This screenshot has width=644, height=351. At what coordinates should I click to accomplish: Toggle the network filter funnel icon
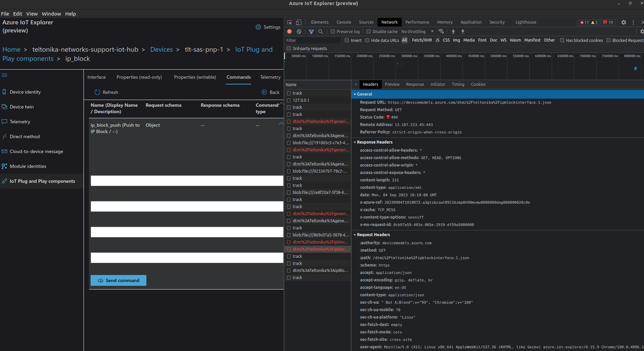pyautogui.click(x=311, y=31)
